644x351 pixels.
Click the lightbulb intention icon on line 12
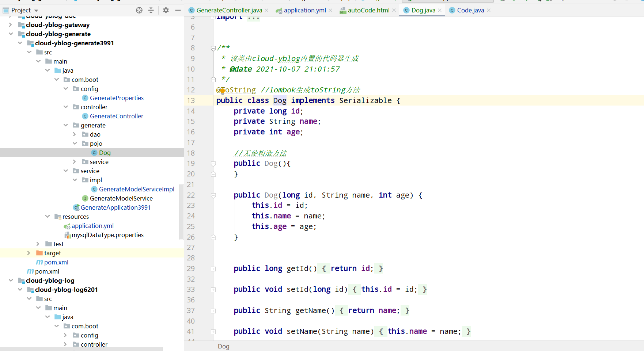[222, 91]
